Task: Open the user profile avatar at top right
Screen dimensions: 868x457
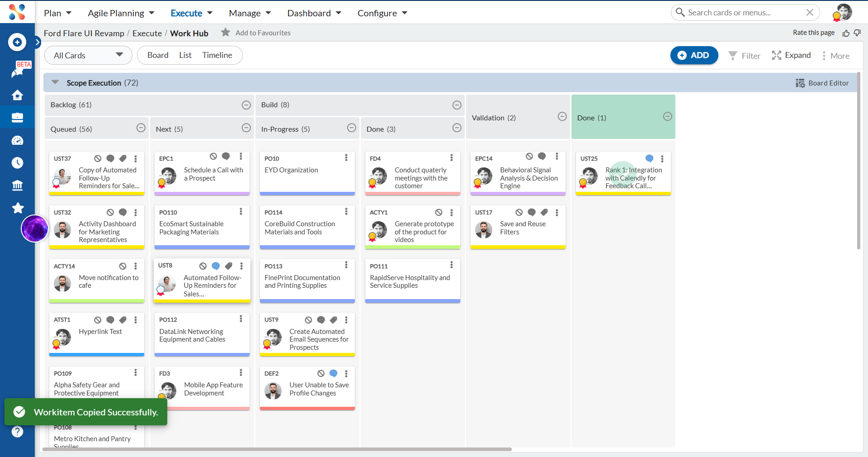Action: pyautogui.click(x=843, y=12)
